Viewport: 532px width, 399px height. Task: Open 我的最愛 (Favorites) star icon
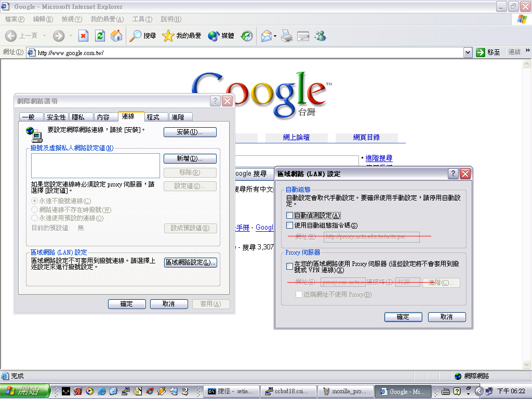[182, 36]
